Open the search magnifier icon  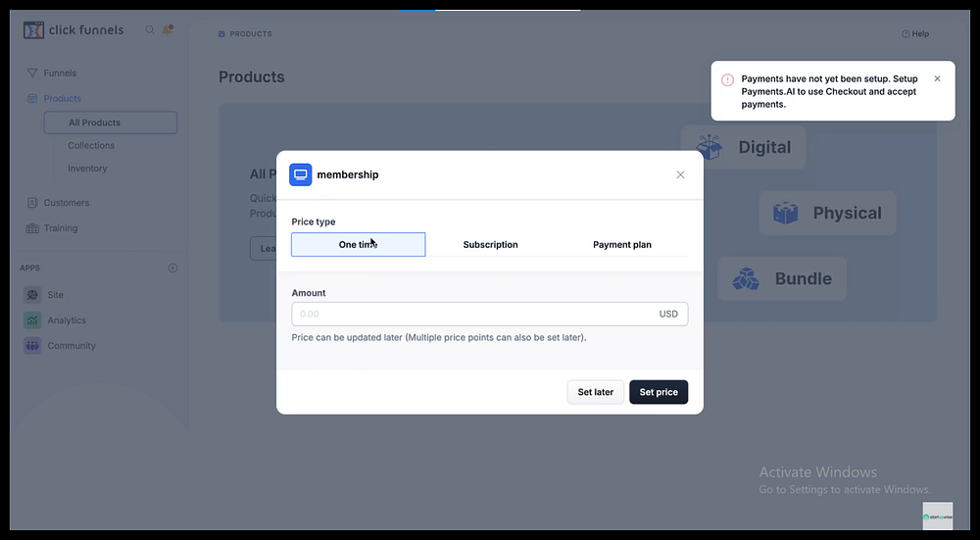click(x=150, y=30)
